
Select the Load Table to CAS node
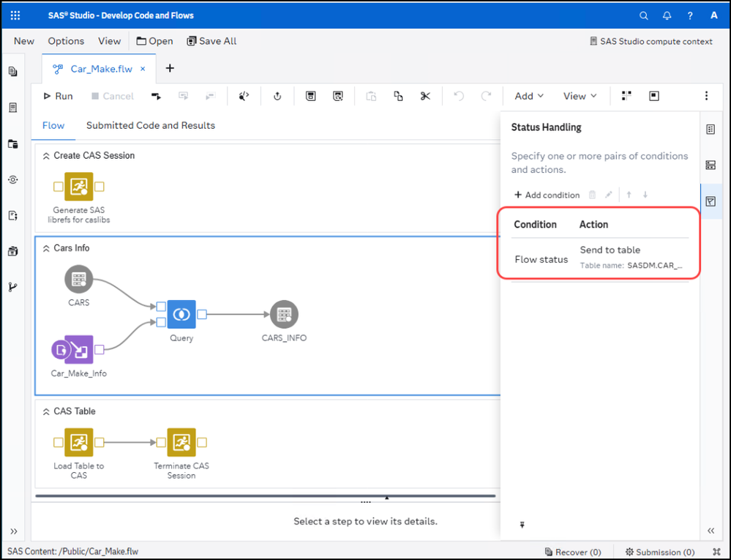pos(79,442)
